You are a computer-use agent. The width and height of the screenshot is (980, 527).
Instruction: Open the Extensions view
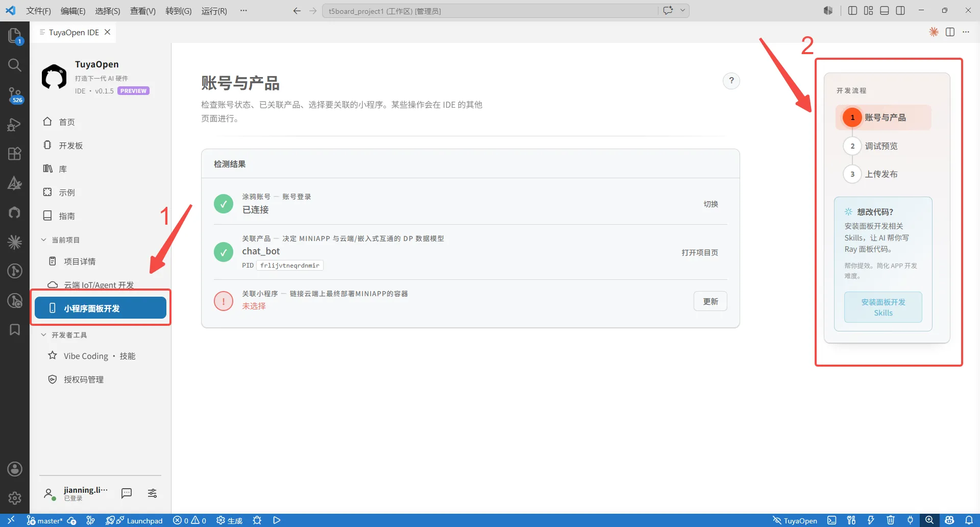pos(14,154)
